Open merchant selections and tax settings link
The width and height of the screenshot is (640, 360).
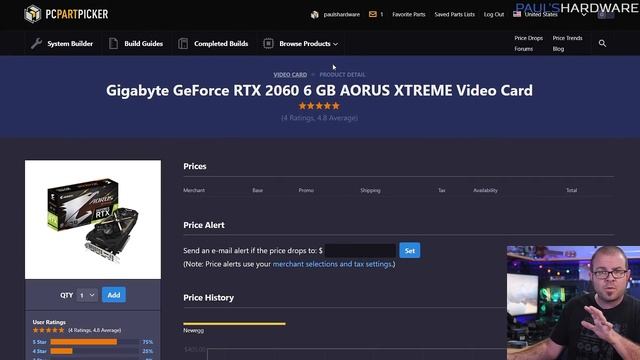coord(332,264)
